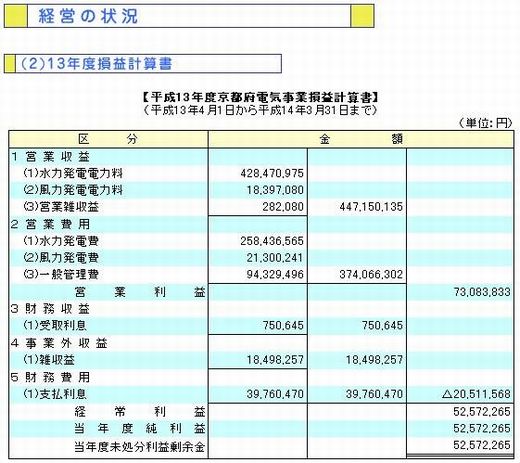This screenshot has width=520, height=463.
Task: Click the 経営の状況 heading banner
Action: 189,16
